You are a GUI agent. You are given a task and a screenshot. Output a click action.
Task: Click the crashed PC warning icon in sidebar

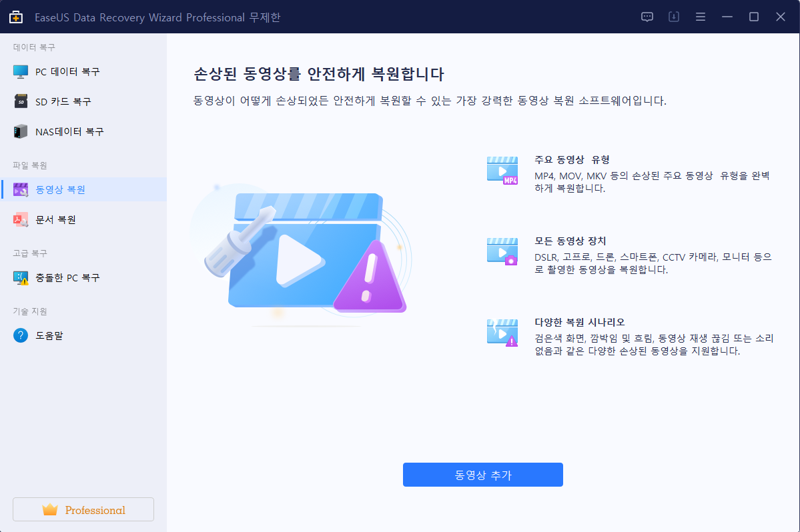(21, 278)
